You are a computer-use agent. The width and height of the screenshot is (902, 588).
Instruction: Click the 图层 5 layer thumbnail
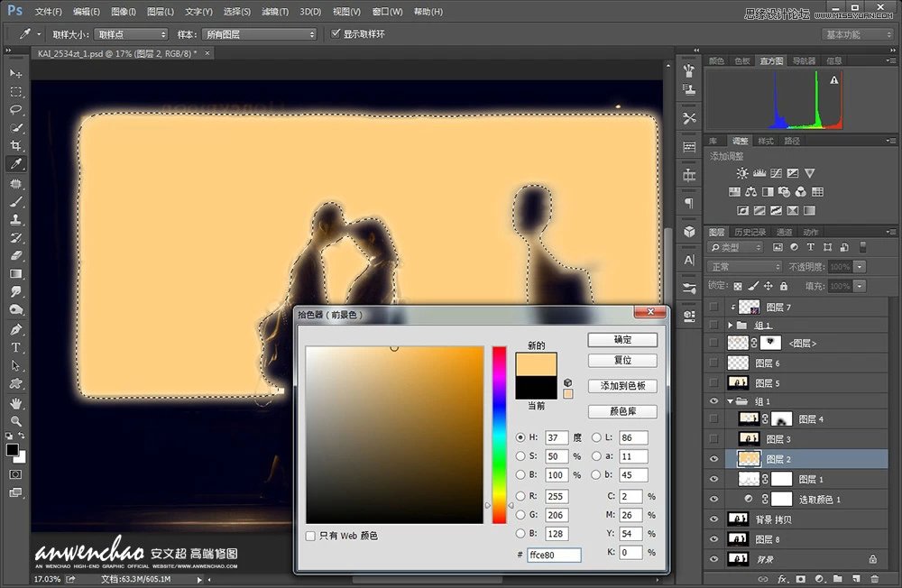738,382
